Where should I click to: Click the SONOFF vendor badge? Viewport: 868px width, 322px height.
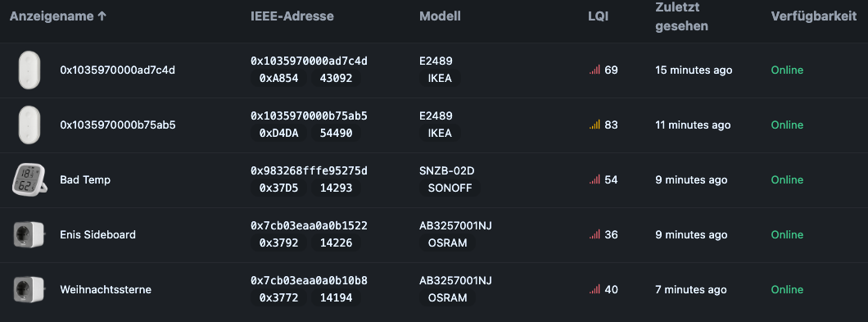pos(450,188)
